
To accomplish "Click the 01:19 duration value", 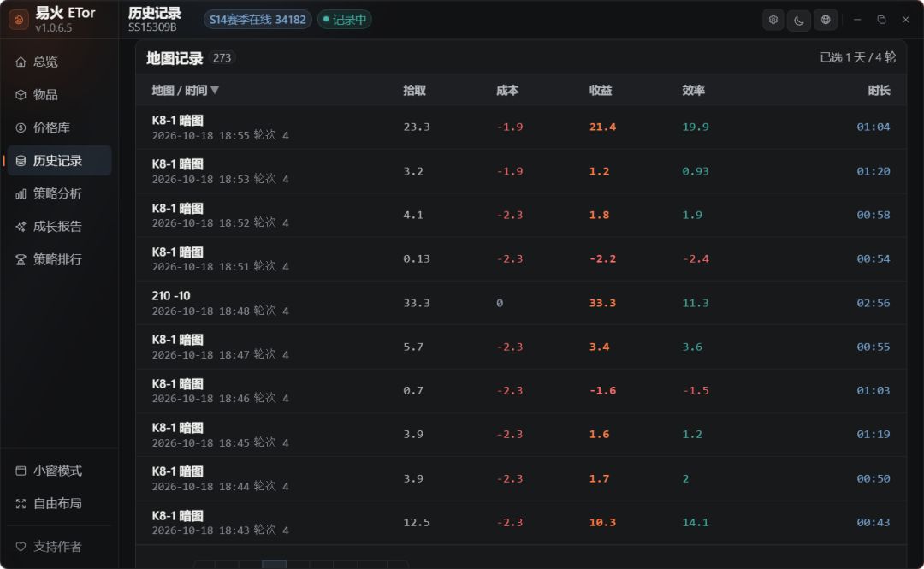I will tap(874, 434).
